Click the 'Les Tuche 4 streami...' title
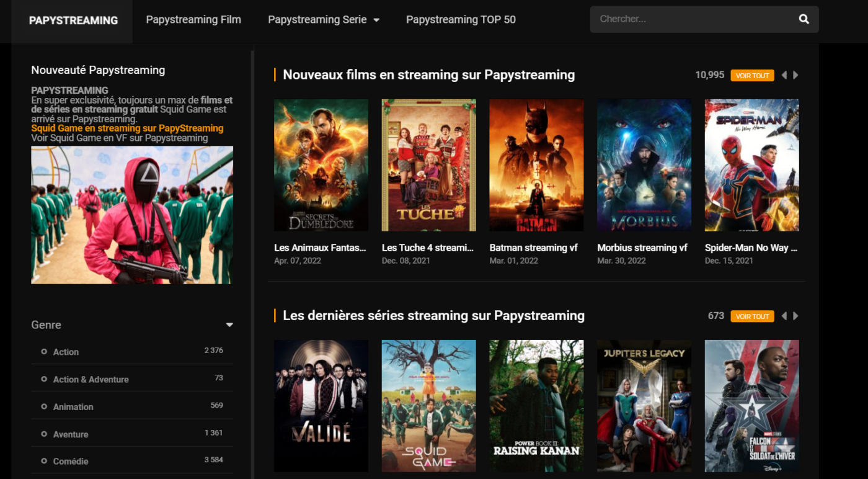The width and height of the screenshot is (868, 479). tap(428, 248)
